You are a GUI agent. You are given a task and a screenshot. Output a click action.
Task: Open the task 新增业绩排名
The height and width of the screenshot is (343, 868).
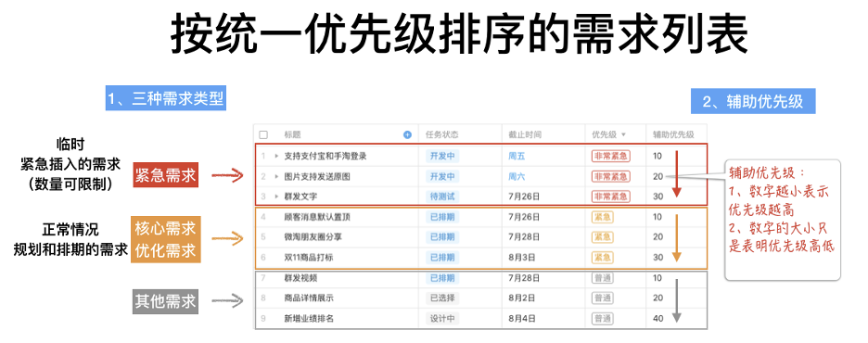point(309,319)
